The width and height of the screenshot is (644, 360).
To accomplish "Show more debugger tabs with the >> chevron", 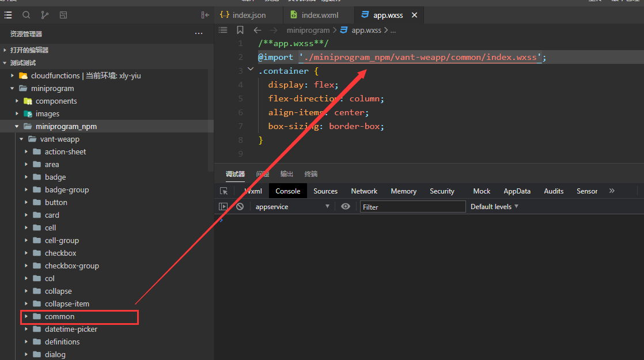I will [x=612, y=191].
